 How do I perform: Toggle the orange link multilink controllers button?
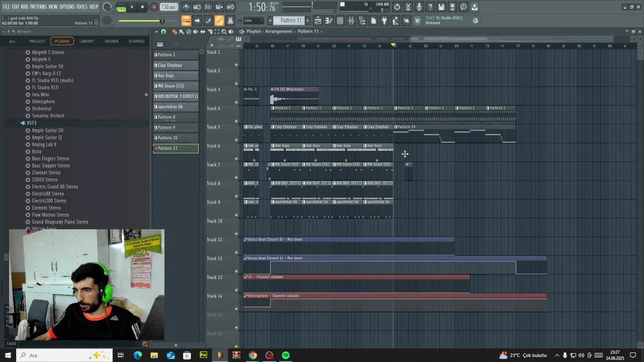(x=219, y=21)
